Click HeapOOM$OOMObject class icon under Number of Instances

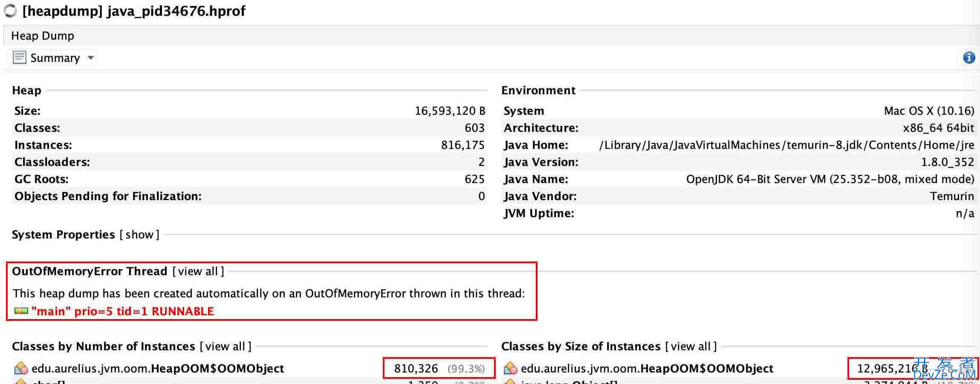[21, 368]
